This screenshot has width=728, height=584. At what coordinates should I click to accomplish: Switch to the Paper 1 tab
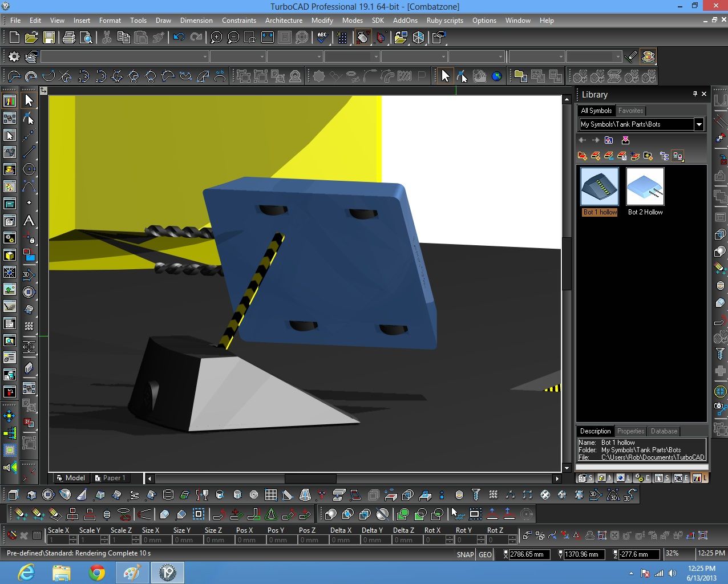pyautogui.click(x=111, y=478)
